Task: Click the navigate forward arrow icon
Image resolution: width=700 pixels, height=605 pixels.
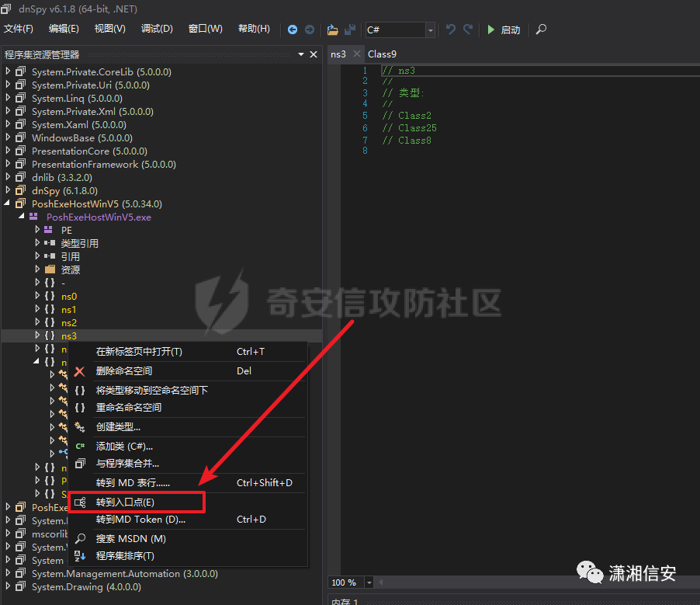Action: tap(310, 30)
